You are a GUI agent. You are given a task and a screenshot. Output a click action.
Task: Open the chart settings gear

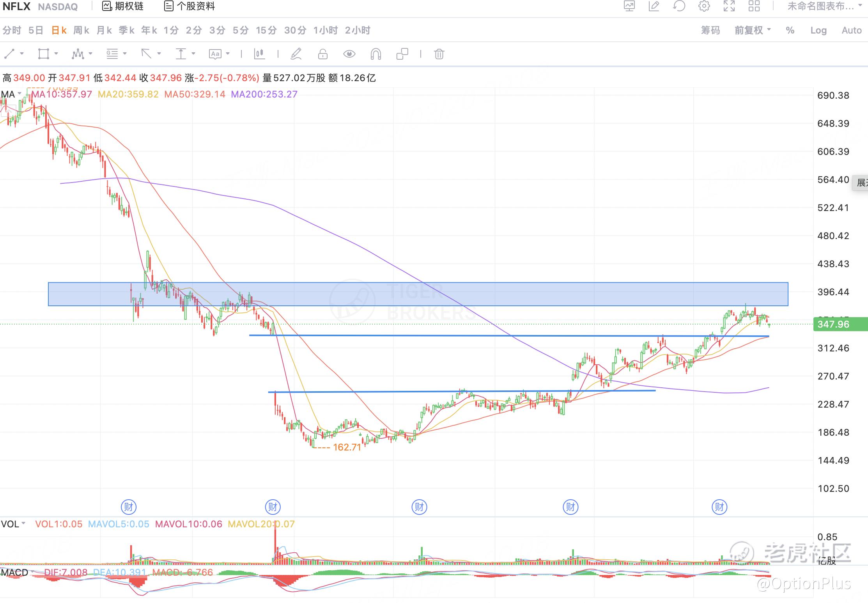704,6
